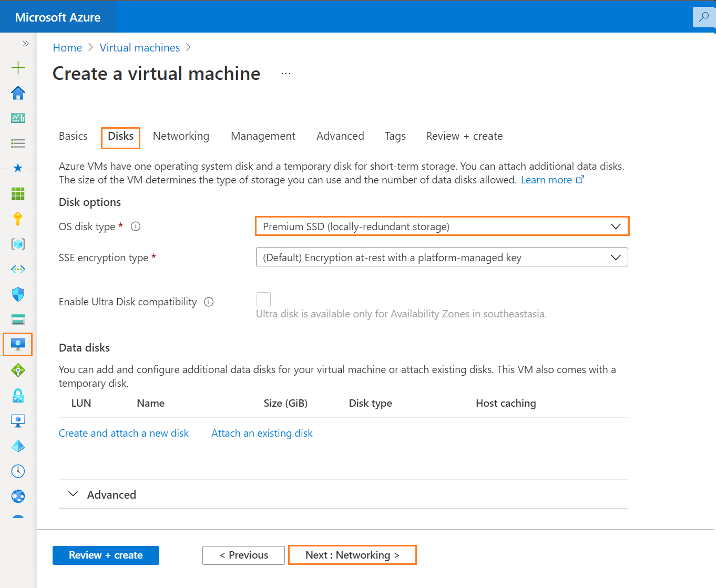The height and width of the screenshot is (588, 716).
Task: Show info for Enable Ultra Disk compatibility
Action: [209, 302]
